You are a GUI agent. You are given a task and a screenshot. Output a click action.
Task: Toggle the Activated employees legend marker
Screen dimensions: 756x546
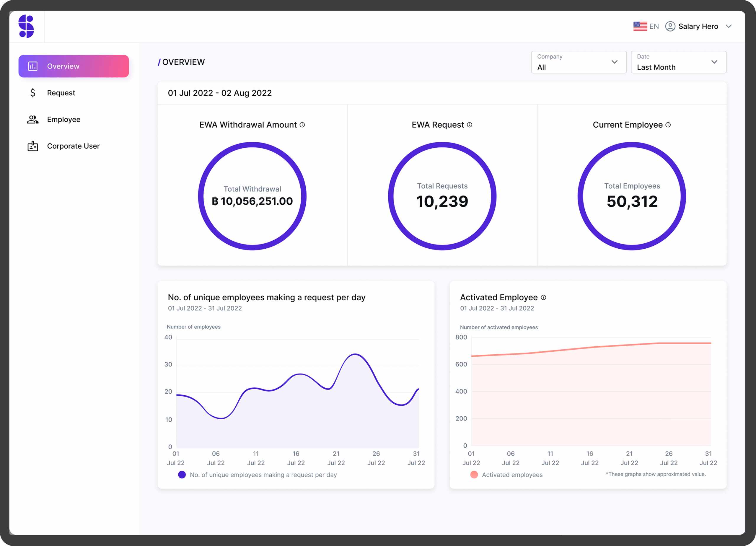474,475
